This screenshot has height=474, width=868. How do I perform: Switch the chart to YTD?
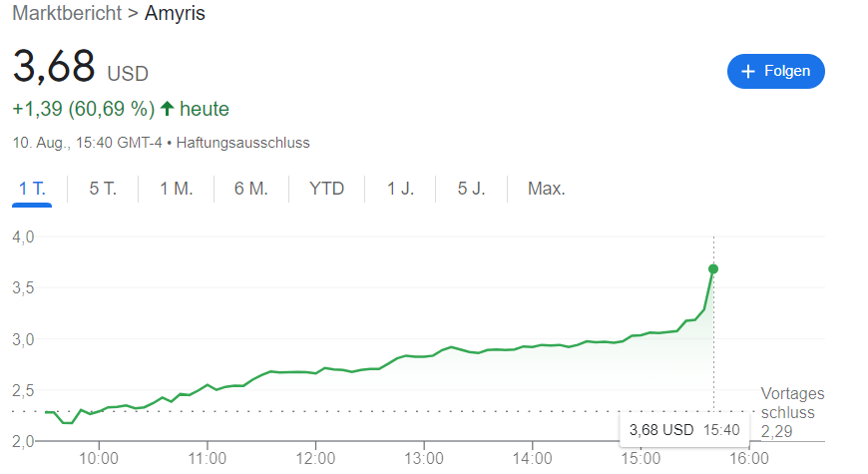tap(327, 189)
